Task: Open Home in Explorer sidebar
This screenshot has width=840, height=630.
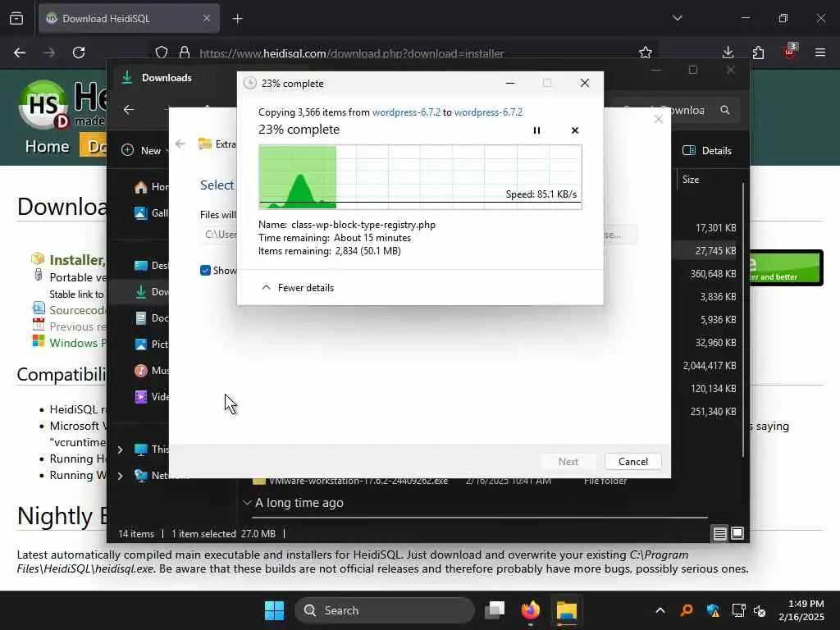Action: coord(151,187)
